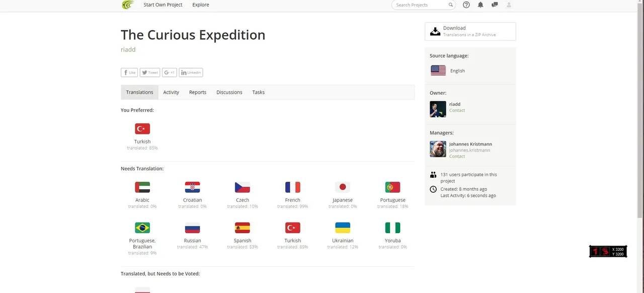Click 'Last Activity: 6 seconds ago'
This screenshot has width=644, height=293.
coord(468,195)
